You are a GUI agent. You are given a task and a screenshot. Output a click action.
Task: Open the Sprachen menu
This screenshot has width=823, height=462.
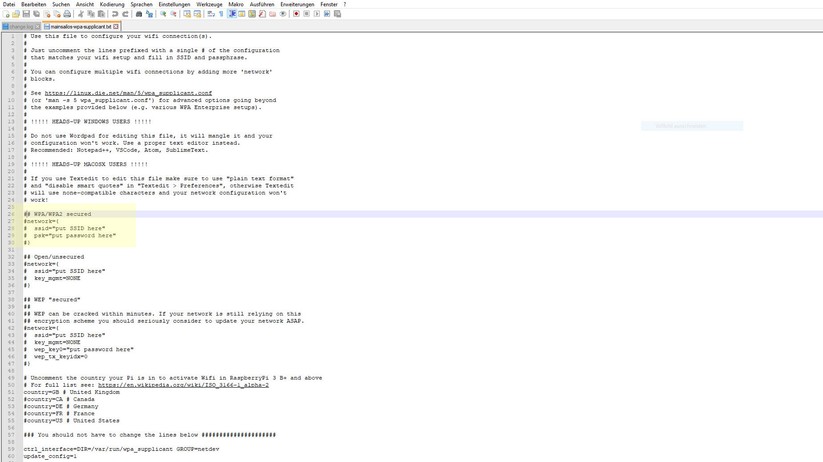141,4
